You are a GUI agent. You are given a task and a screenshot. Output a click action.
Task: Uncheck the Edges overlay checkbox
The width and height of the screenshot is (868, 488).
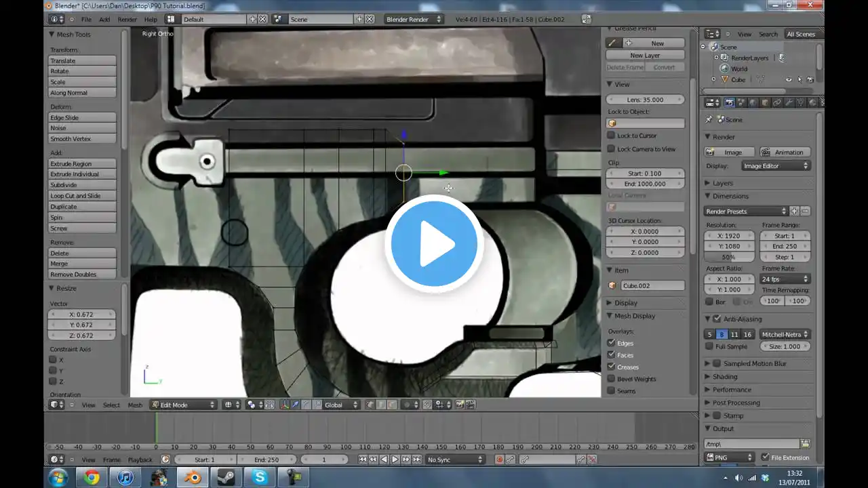[611, 343]
